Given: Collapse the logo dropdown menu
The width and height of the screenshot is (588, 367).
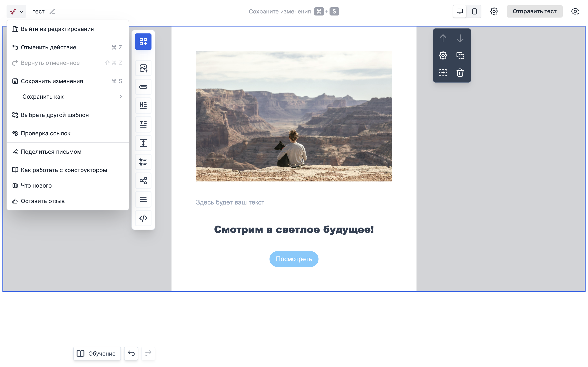Looking at the screenshot, I should pyautogui.click(x=16, y=11).
